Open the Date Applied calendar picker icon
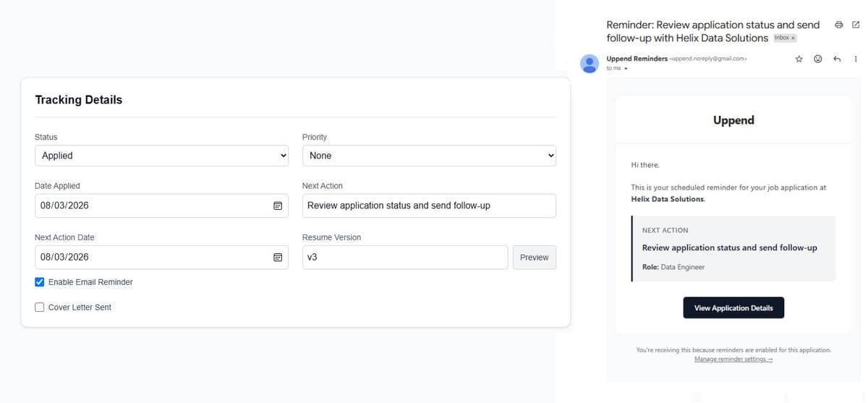This screenshot has height=403, width=868. 277,206
